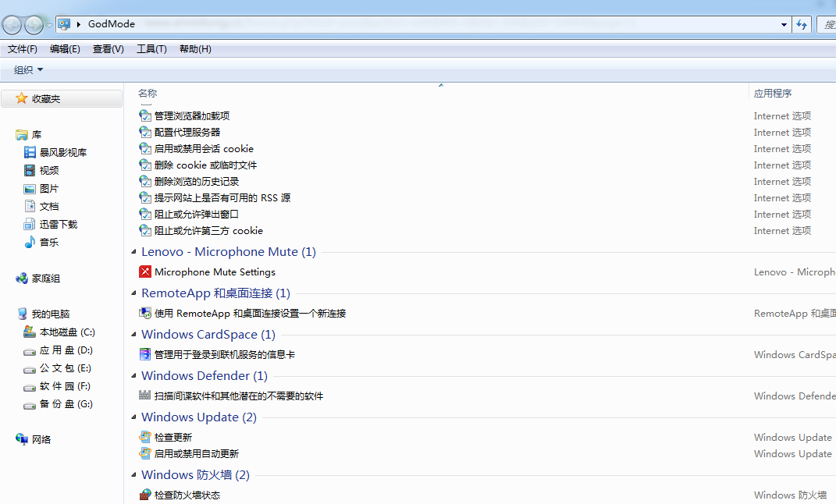Image resolution: width=836 pixels, height=504 pixels.
Task: Click the Windows Defender (1) group title
Action: tap(205, 375)
